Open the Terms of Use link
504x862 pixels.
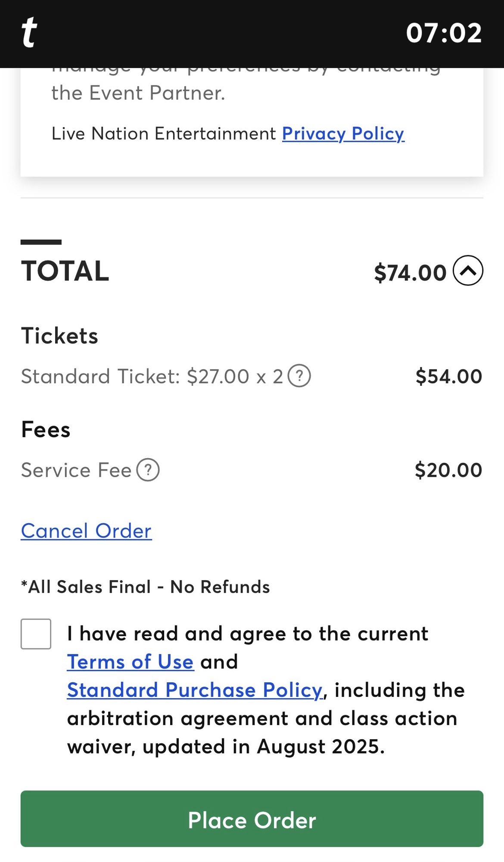tap(130, 662)
